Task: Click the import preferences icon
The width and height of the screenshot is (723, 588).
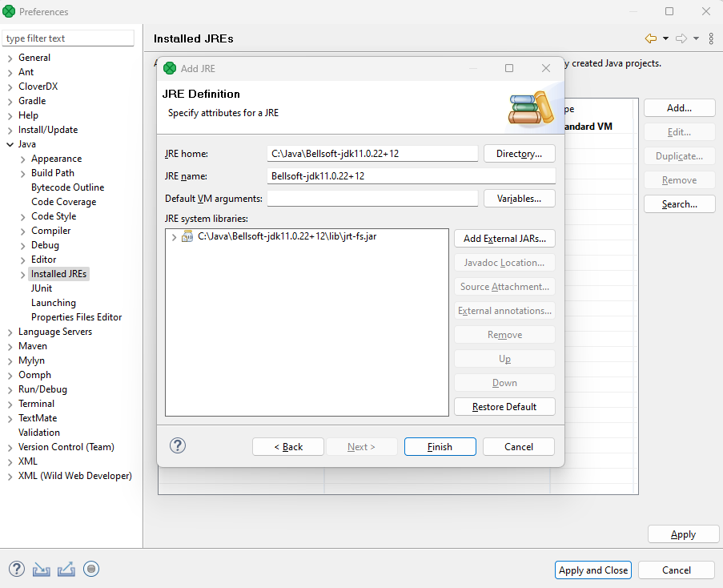Action: (42, 569)
